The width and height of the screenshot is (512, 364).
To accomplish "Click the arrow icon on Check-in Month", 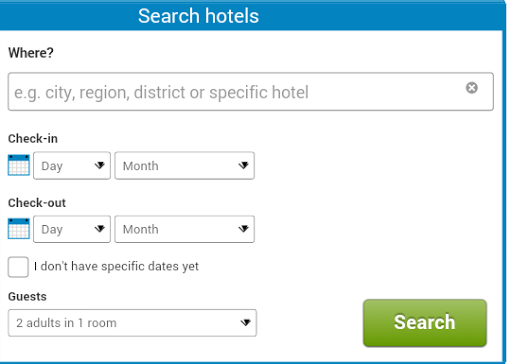I will (243, 165).
